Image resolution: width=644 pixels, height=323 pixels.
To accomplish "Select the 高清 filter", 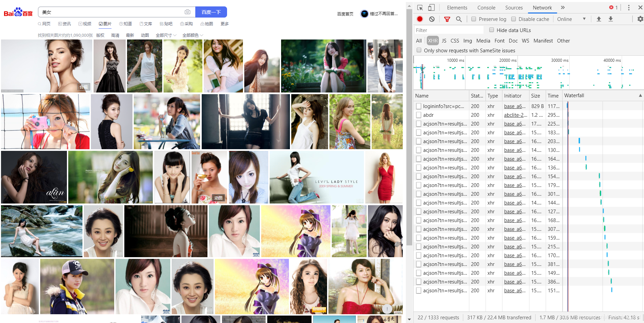I will [115, 35].
